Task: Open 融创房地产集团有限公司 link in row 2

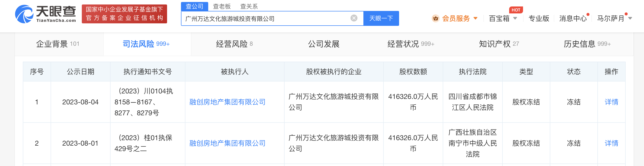Action: [x=227, y=143]
